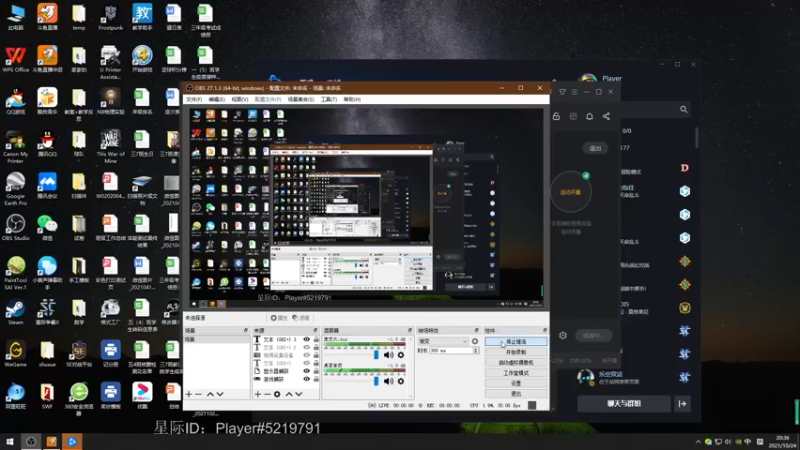Toggle lock on display capture source
The height and width of the screenshot is (450, 800).
[316, 371]
